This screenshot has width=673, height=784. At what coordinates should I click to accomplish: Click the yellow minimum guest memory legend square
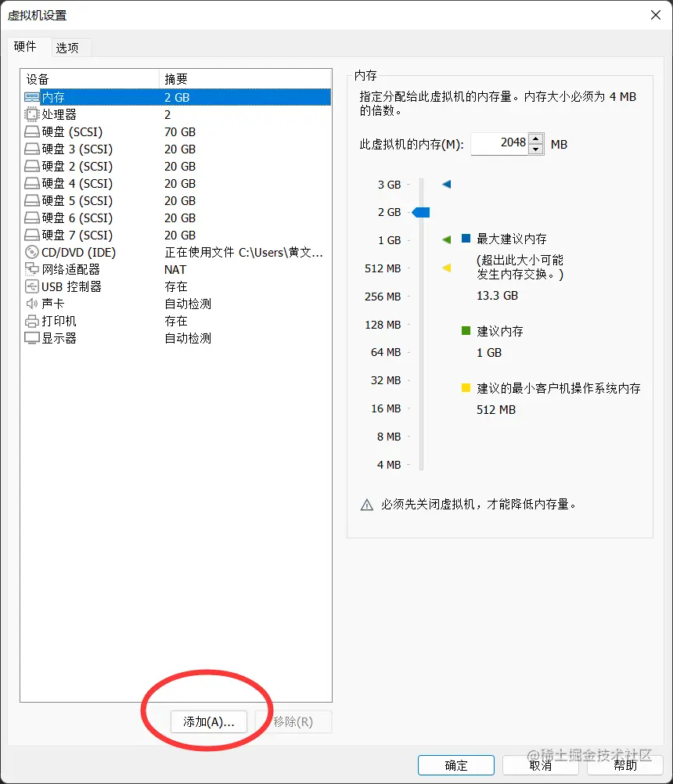466,387
